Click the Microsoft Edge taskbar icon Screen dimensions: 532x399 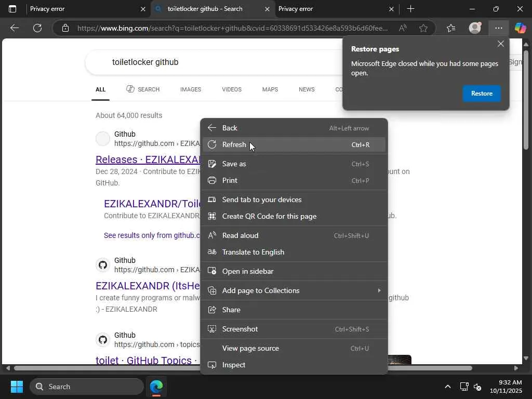point(156,387)
